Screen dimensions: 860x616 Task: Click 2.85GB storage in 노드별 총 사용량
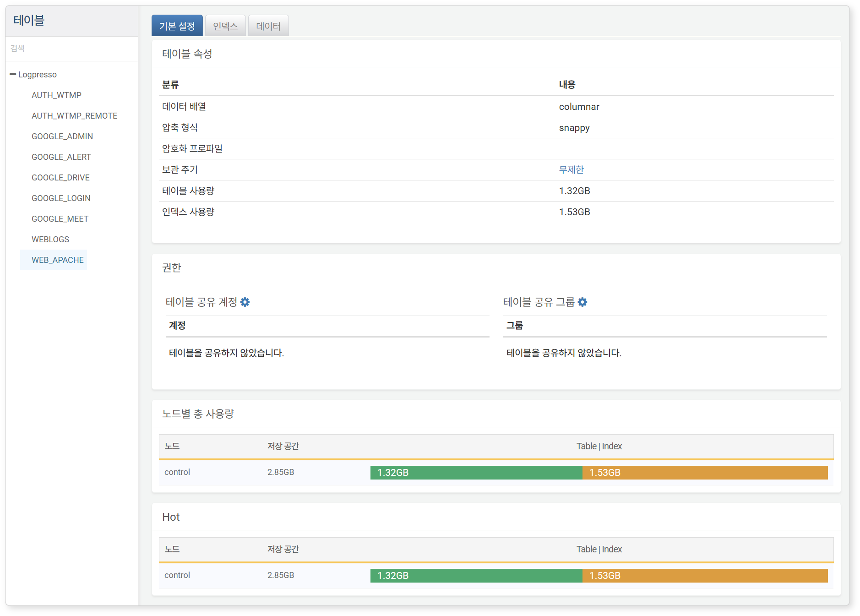click(281, 472)
